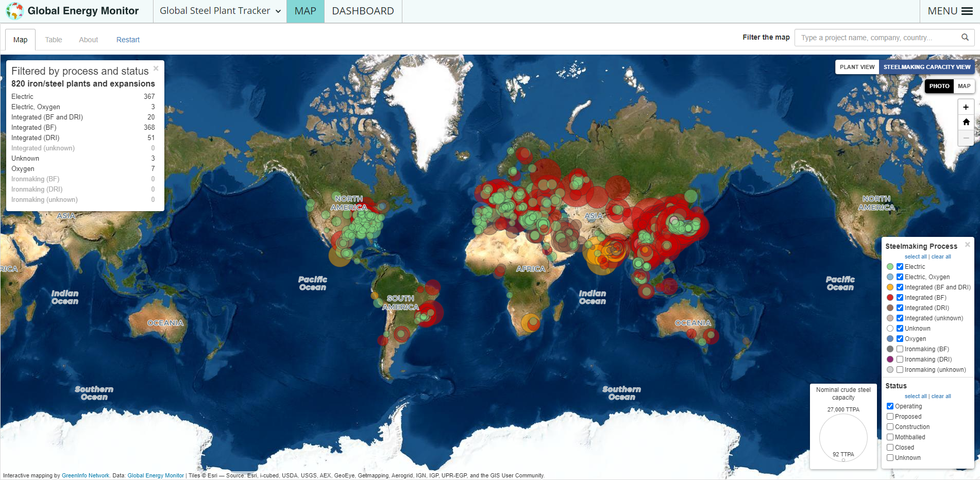Open the About sub-tab
Screen dimensions: 980x480
(x=89, y=40)
